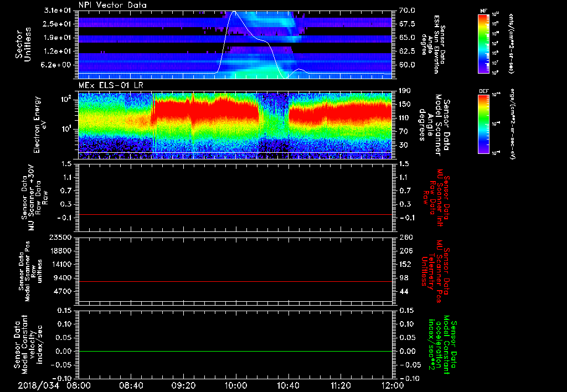Click the 10:40 time tick label
Viewport: 567px width, 392px height.
(288, 385)
